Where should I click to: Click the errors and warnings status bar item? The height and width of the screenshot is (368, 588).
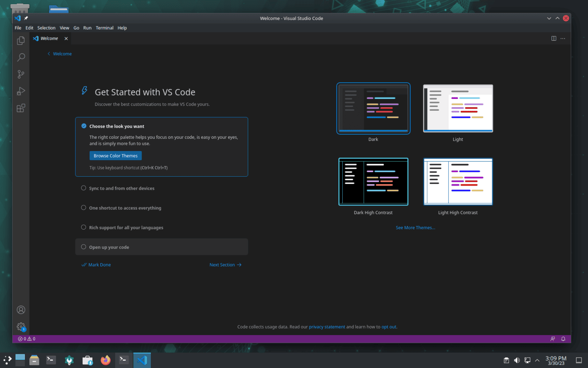tap(26, 339)
